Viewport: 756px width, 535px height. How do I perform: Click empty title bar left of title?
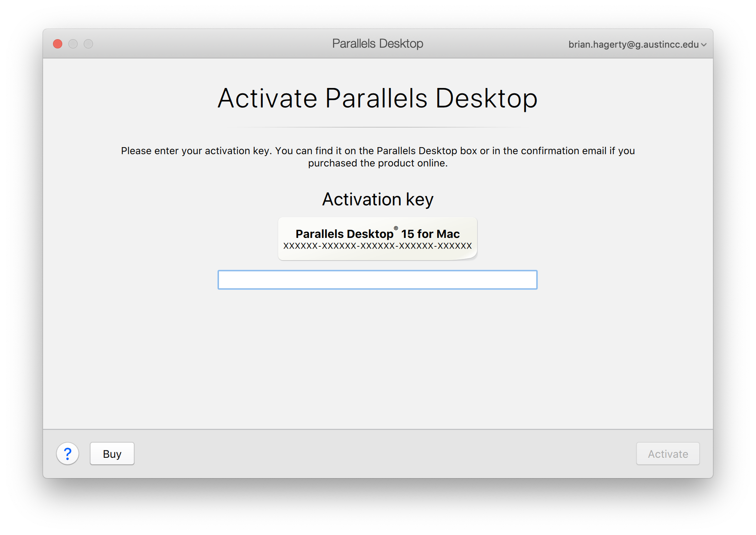pyautogui.click(x=211, y=44)
